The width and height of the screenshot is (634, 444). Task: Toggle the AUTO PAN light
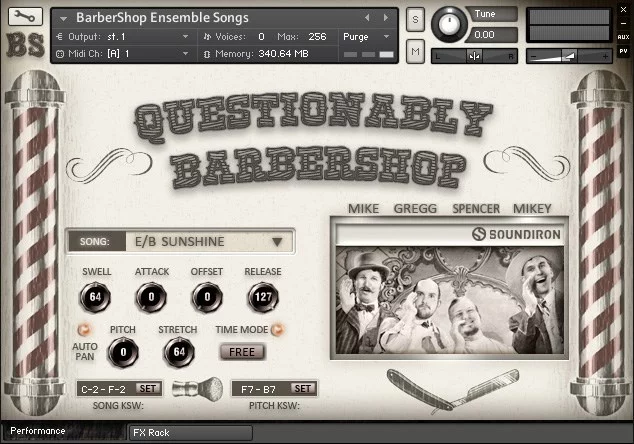[85, 330]
